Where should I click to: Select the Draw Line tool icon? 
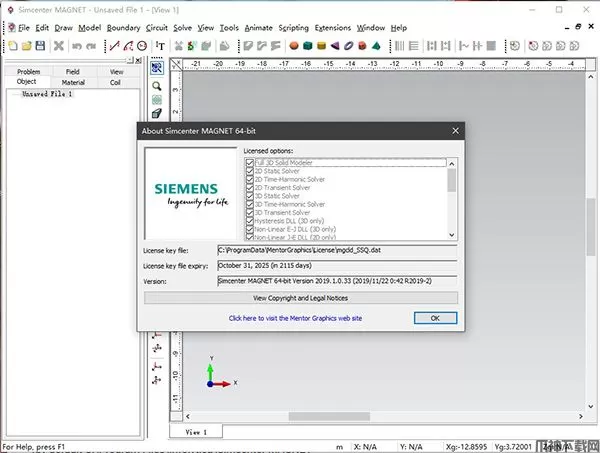click(x=114, y=46)
